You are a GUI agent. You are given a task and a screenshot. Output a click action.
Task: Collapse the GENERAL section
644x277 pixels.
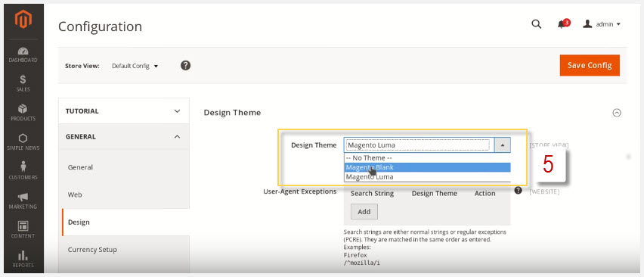[124, 136]
